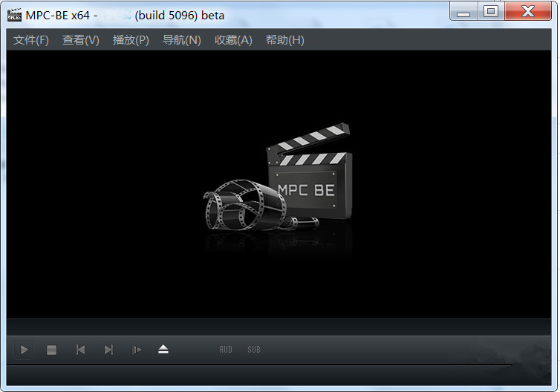Image resolution: width=560 pixels, height=392 pixels.
Task: Step forward one frame
Action: [x=137, y=350]
